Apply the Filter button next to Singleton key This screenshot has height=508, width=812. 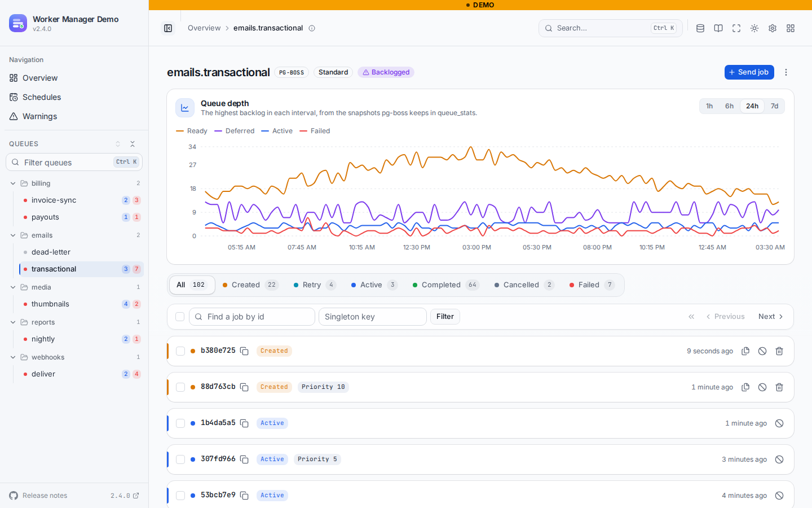tap(445, 317)
